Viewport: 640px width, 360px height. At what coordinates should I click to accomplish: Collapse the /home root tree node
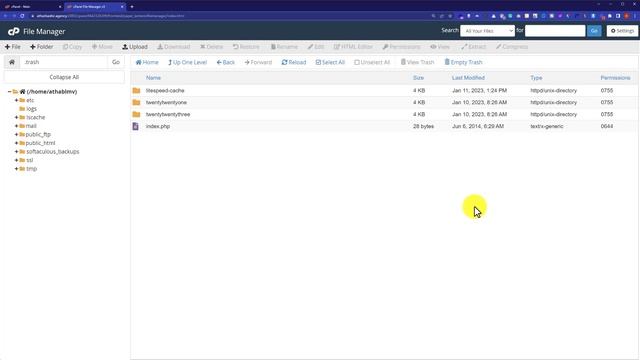(x=9, y=92)
